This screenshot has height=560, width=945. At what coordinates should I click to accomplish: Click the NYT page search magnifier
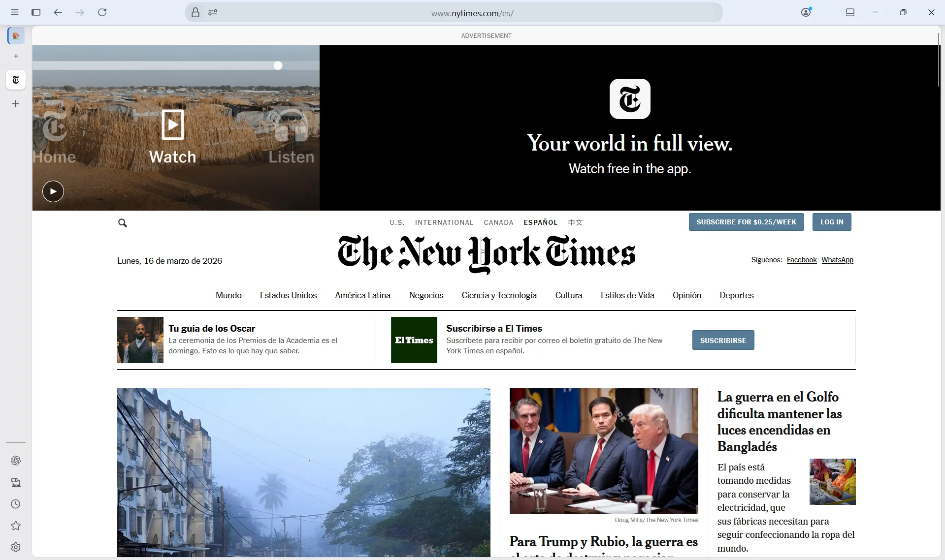coord(123,223)
